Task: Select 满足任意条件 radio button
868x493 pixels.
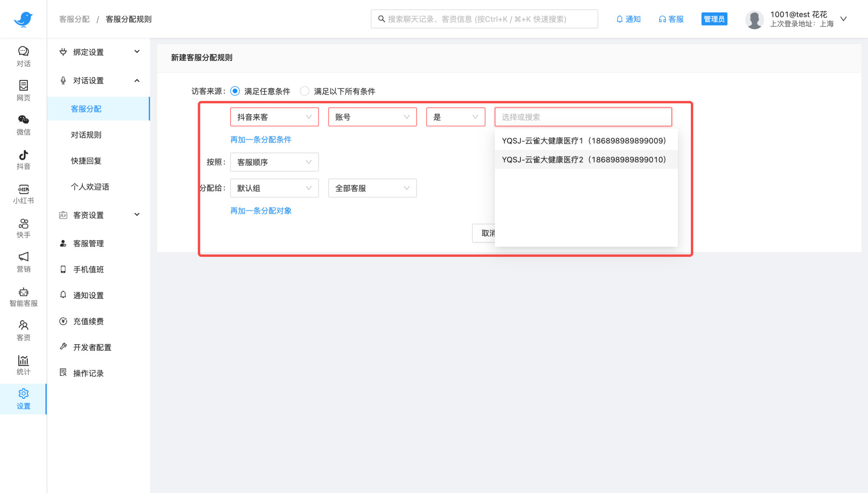Action: click(235, 91)
